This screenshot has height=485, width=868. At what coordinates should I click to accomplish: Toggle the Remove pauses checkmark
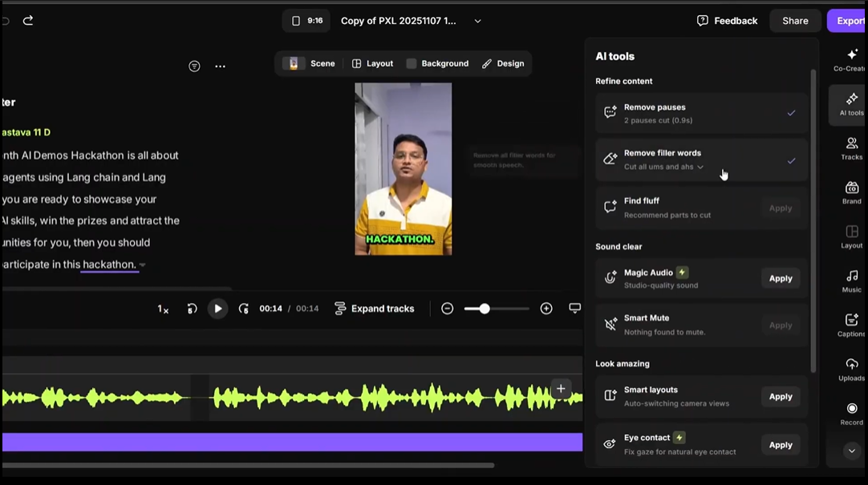791,113
